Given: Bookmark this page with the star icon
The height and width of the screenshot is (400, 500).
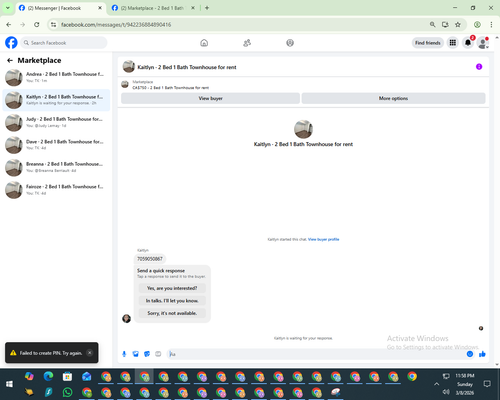Looking at the screenshot, I should (458, 25).
